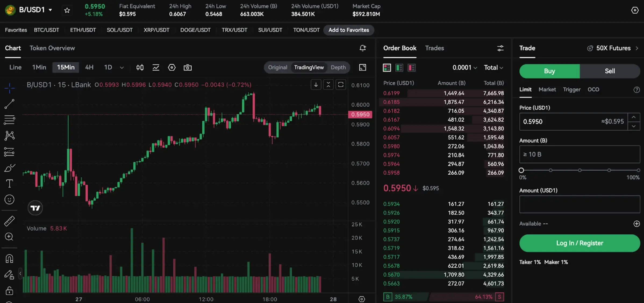The width and height of the screenshot is (644, 303).
Task: Select the Text annotation tool on chart sidebar
Action: tap(9, 183)
